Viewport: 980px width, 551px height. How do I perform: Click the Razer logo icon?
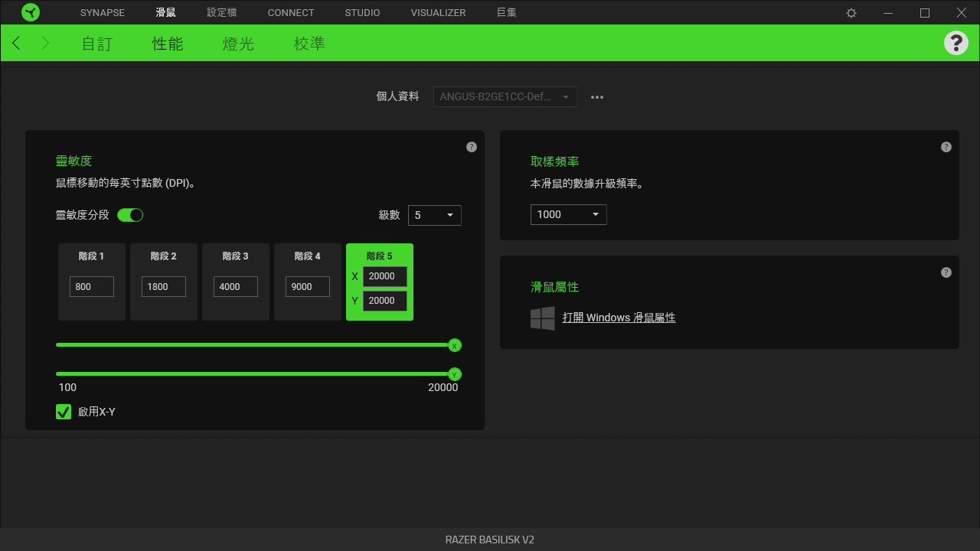tap(31, 12)
